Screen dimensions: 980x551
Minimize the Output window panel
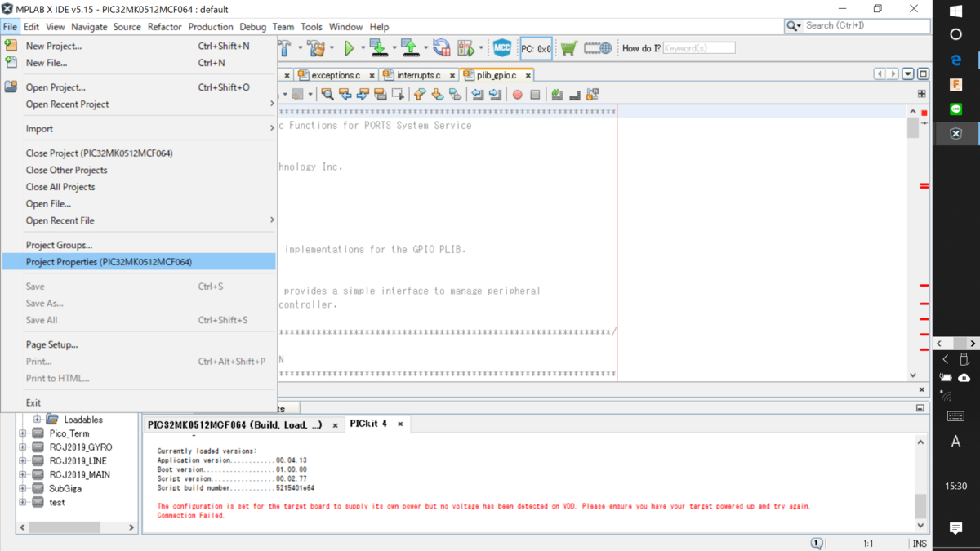click(920, 407)
